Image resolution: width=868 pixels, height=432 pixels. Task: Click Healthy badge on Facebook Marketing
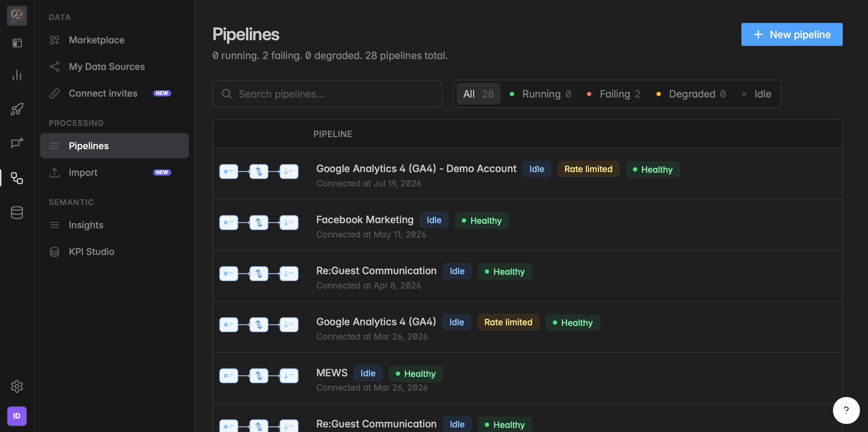[482, 221]
